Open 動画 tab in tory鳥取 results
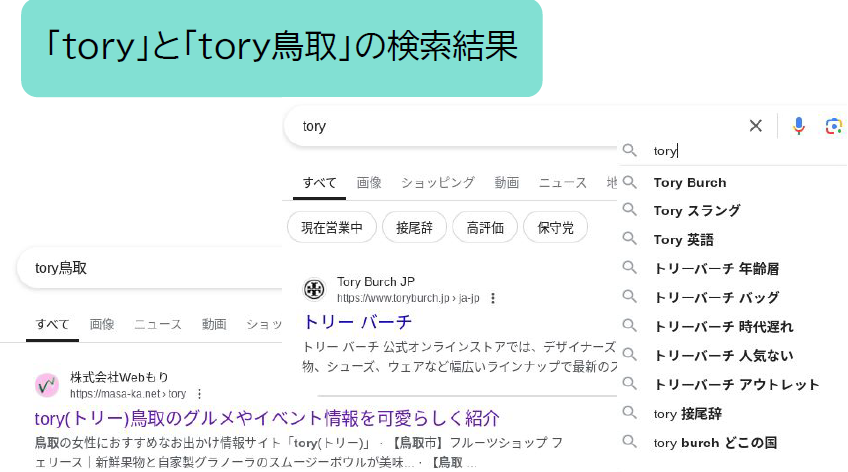Viewport: 848px width, 472px height. (x=214, y=324)
